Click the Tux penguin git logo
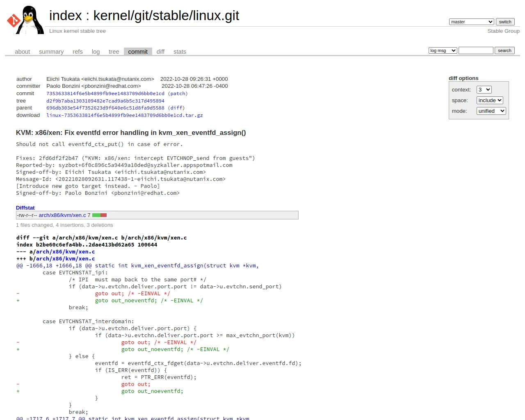The width and height of the screenshot is (525, 420). pyautogui.click(x=25, y=20)
